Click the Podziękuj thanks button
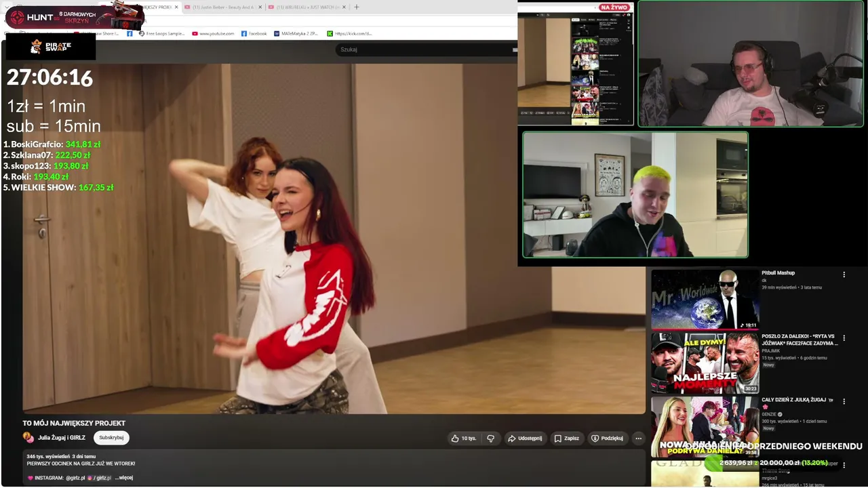This screenshot has width=868, height=488. pos(608,439)
